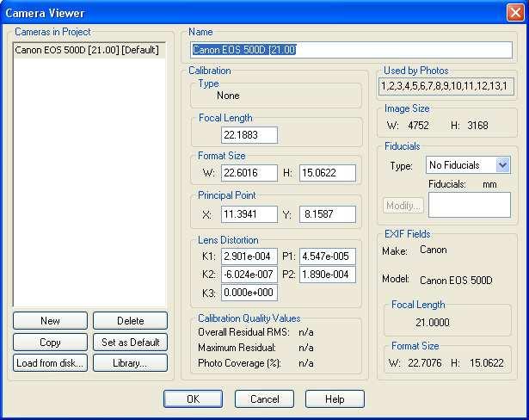529x420 pixels.
Task: Click the Copy camera button
Action: (x=50, y=342)
